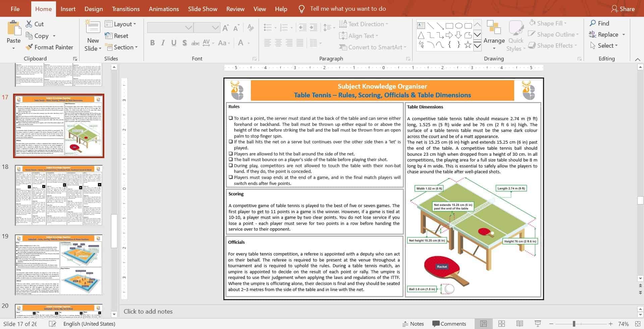Screen dimensions: 644x329
Task: Toggle the Notes pane in status bar
Action: click(413, 324)
